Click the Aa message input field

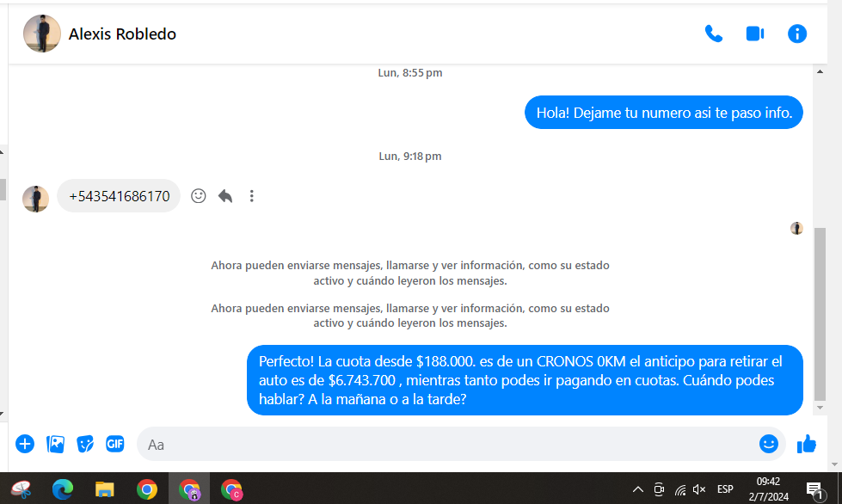pos(447,445)
